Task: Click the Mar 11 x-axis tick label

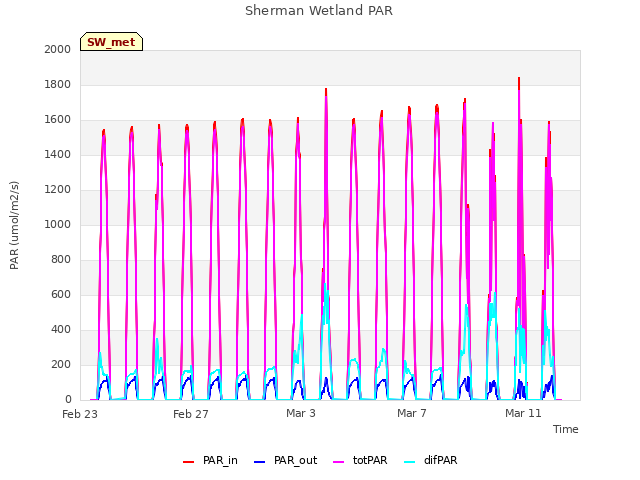Action: click(523, 413)
